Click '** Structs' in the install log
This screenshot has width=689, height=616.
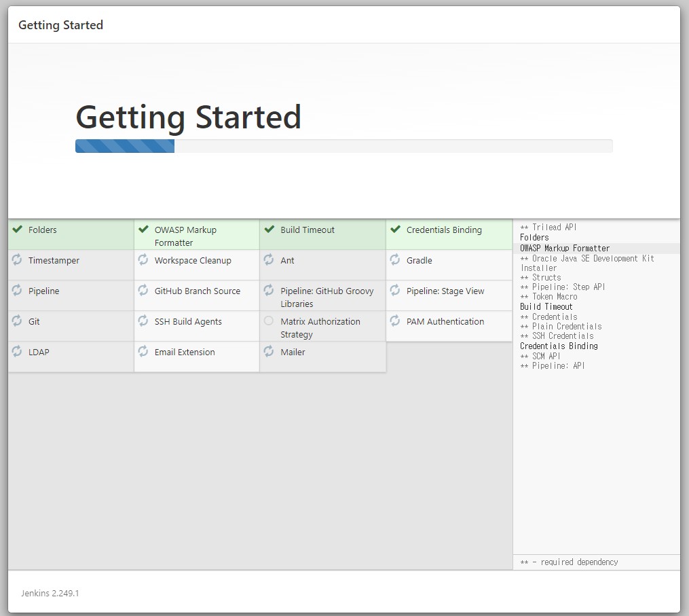pyautogui.click(x=540, y=278)
